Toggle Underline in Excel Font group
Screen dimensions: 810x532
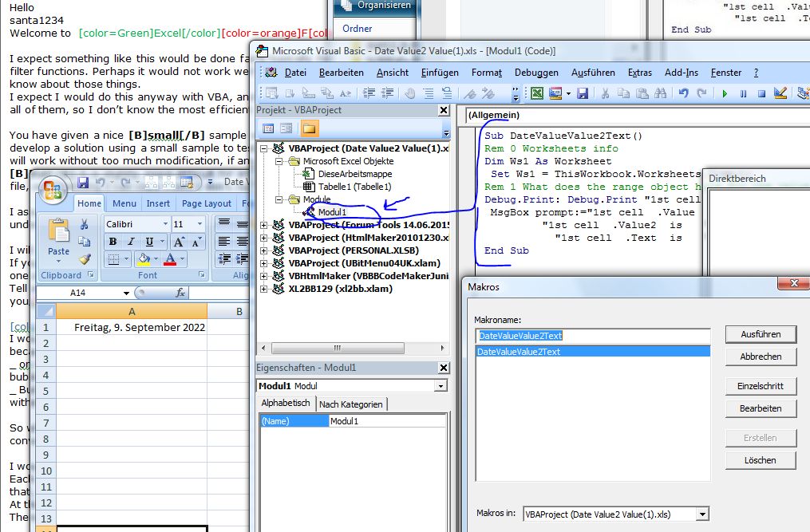[148, 242]
